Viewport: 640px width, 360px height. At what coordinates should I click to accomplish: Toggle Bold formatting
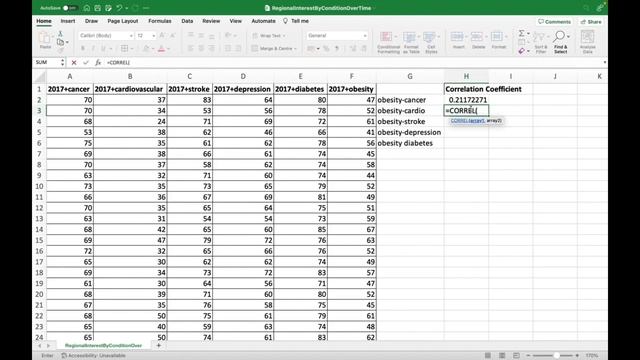[82, 49]
